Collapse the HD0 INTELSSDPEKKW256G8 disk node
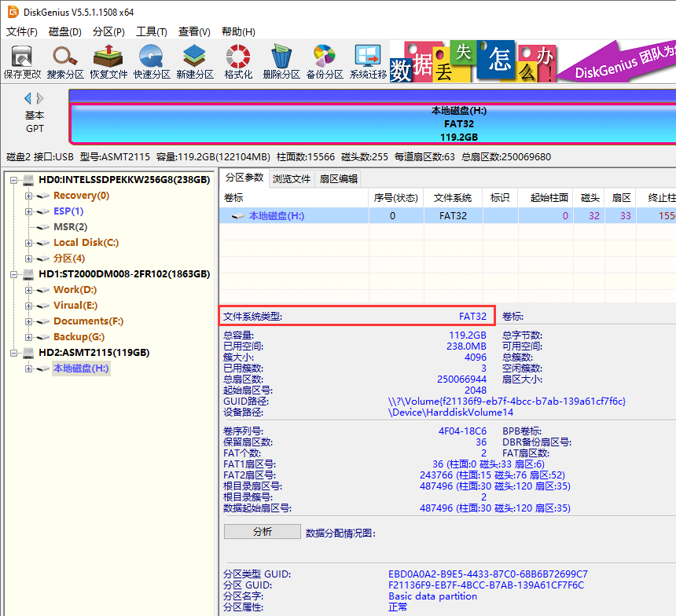 [x=14, y=180]
